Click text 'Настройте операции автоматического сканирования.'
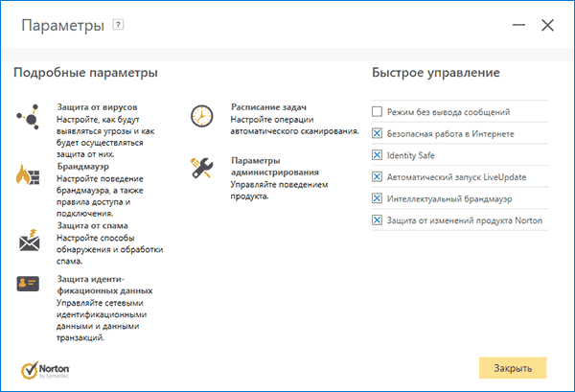The width and height of the screenshot is (575, 392). point(295,126)
